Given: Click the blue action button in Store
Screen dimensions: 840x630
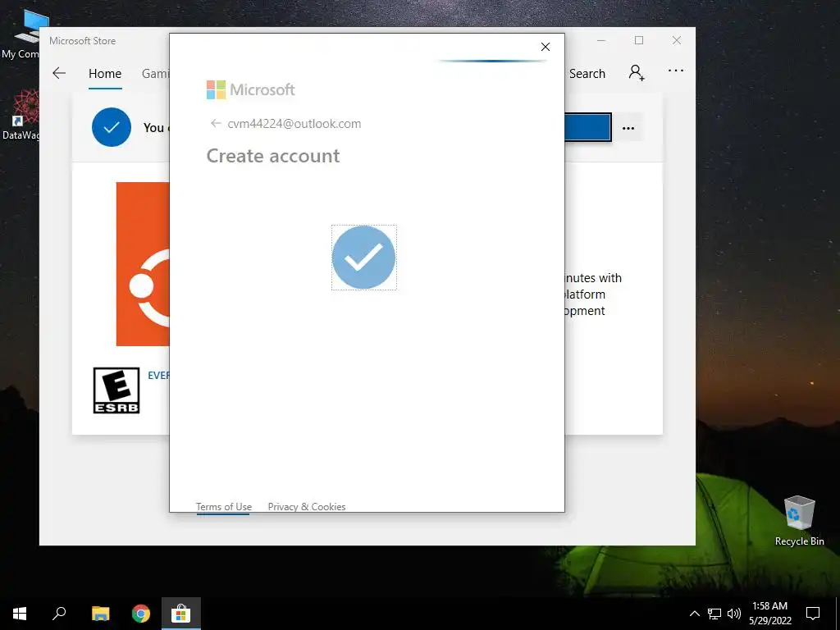Looking at the screenshot, I should (587, 127).
